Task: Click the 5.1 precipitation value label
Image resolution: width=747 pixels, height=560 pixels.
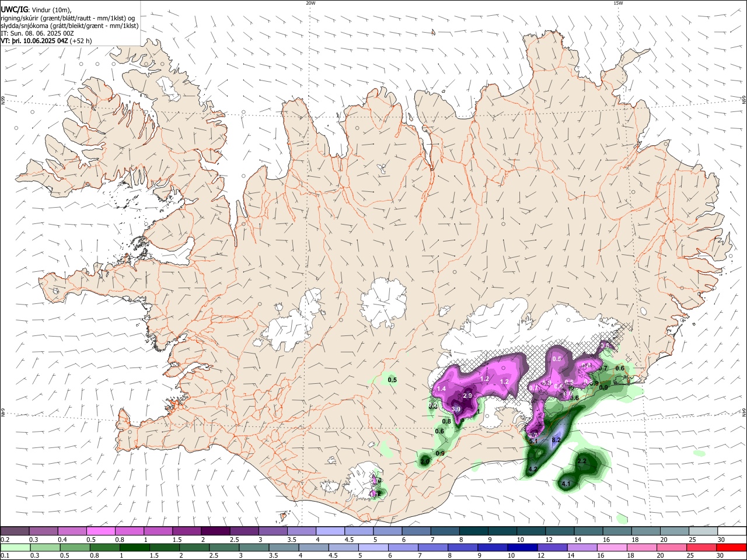Action: 533,442
